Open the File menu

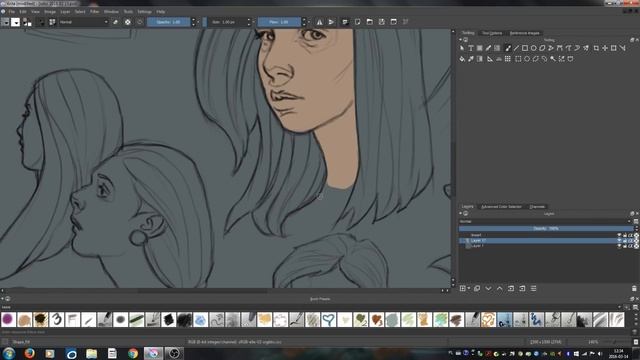coord(12,12)
